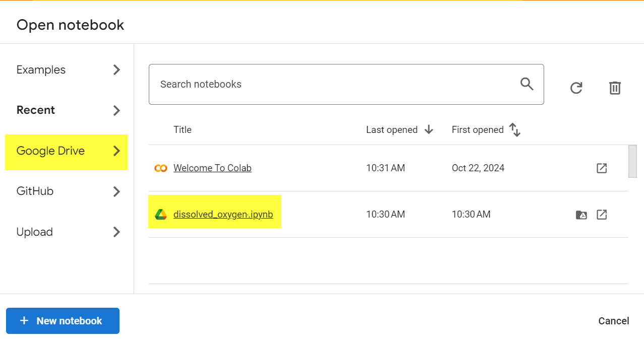Screen dimensions: 644x344
Task: Focus the Search notebooks field
Action: coord(346,84)
